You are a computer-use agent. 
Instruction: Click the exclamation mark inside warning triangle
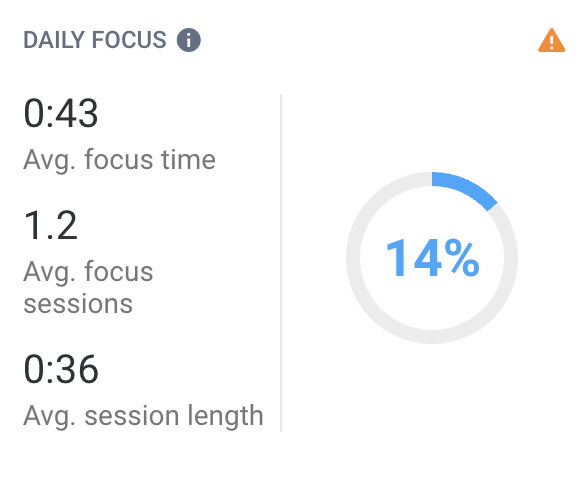(552, 43)
